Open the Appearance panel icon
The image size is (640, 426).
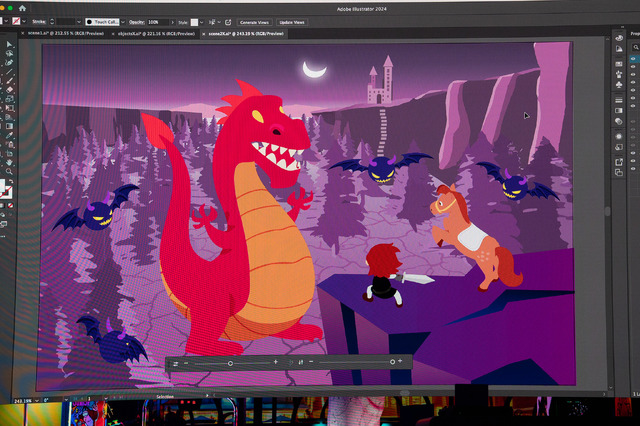pos(619,136)
